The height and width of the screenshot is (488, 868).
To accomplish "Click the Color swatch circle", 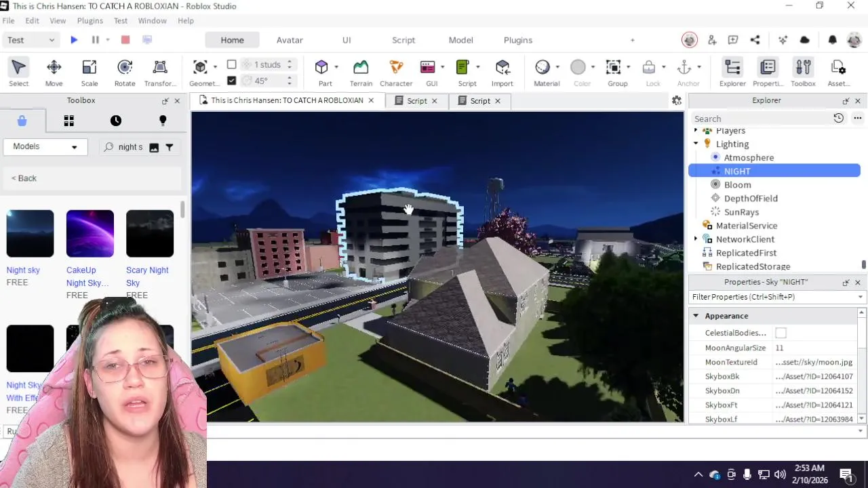I will coord(578,67).
